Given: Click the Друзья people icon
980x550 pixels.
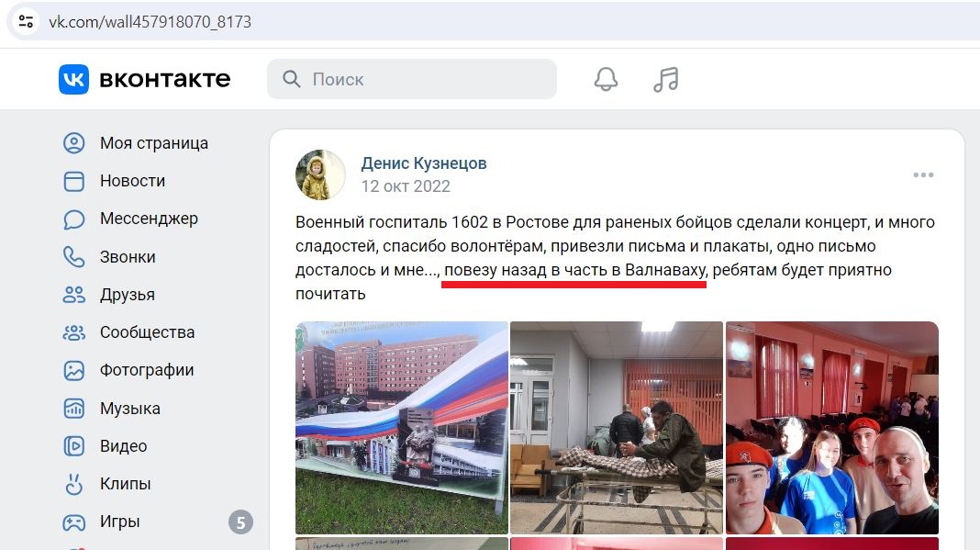Looking at the screenshot, I should 73,295.
